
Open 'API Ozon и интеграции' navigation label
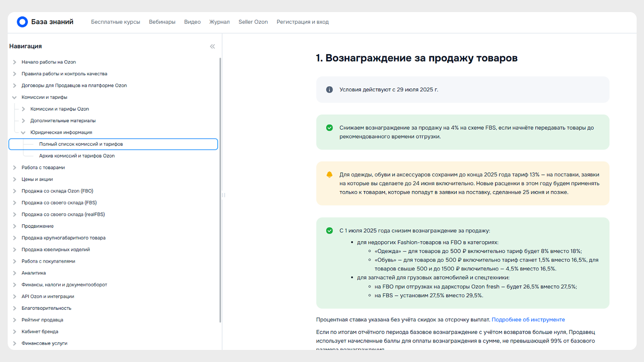point(48,296)
